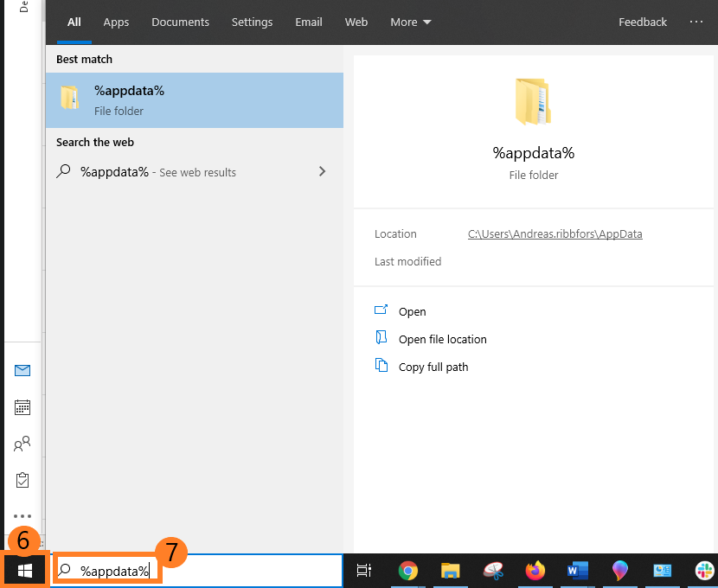Launch Google Chrome from the taskbar
This screenshot has width=718, height=588.
pyautogui.click(x=407, y=571)
